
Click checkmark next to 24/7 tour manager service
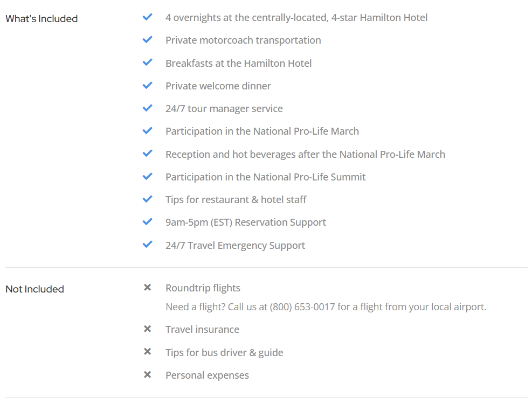coord(147,108)
